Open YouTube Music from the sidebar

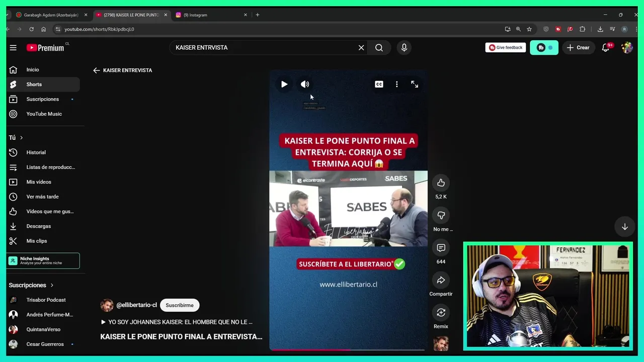(43, 114)
